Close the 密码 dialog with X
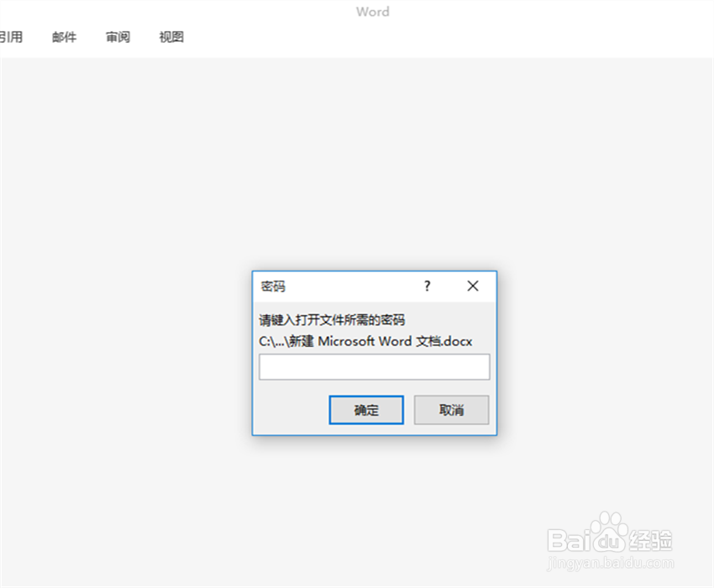Viewport: 714px width, 588px height. tap(473, 286)
